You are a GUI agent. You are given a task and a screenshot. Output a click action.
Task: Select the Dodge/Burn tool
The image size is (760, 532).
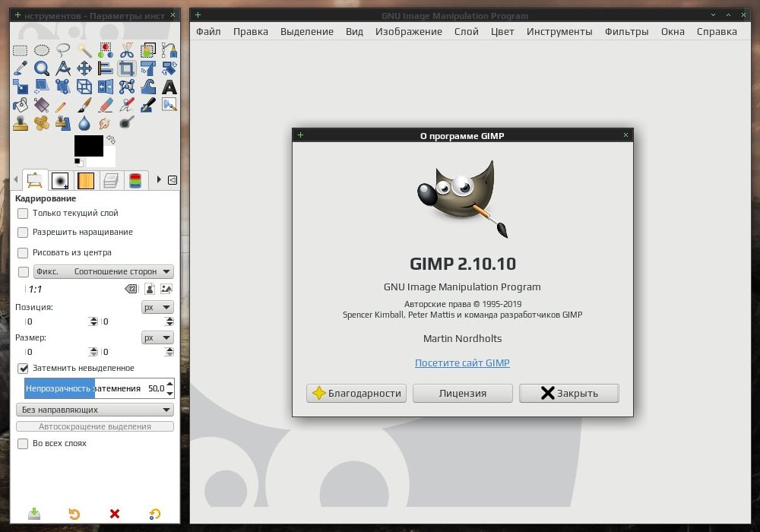coord(126,123)
